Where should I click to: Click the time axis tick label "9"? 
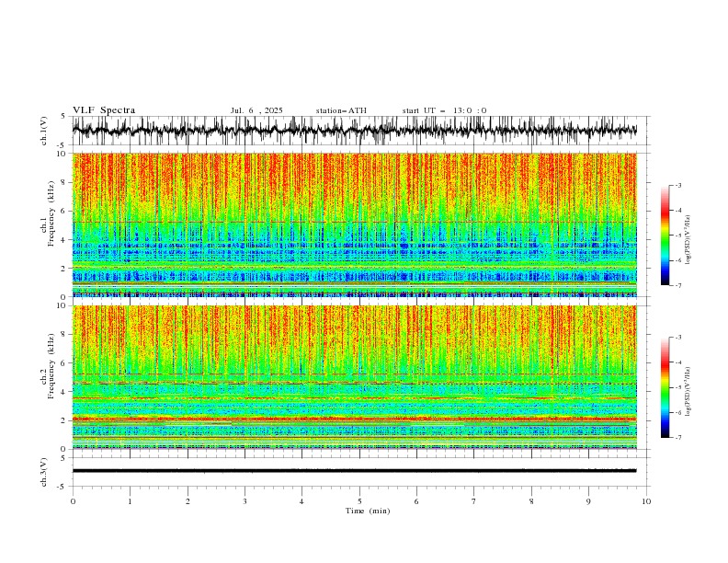click(588, 501)
